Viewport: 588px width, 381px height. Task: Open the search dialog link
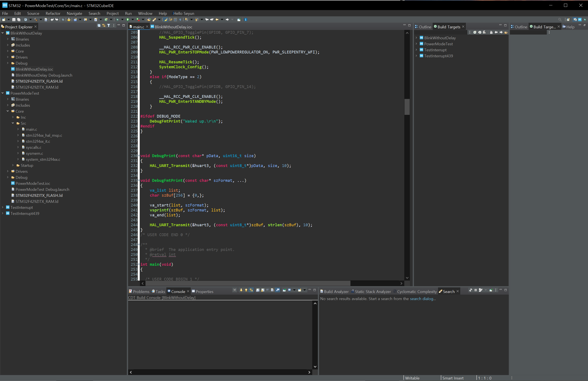click(423, 299)
